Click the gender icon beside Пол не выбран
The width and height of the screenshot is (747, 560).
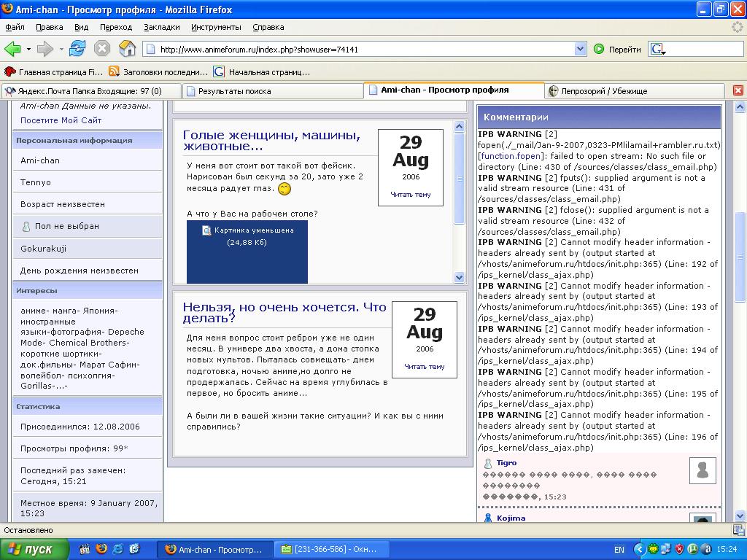[26, 227]
